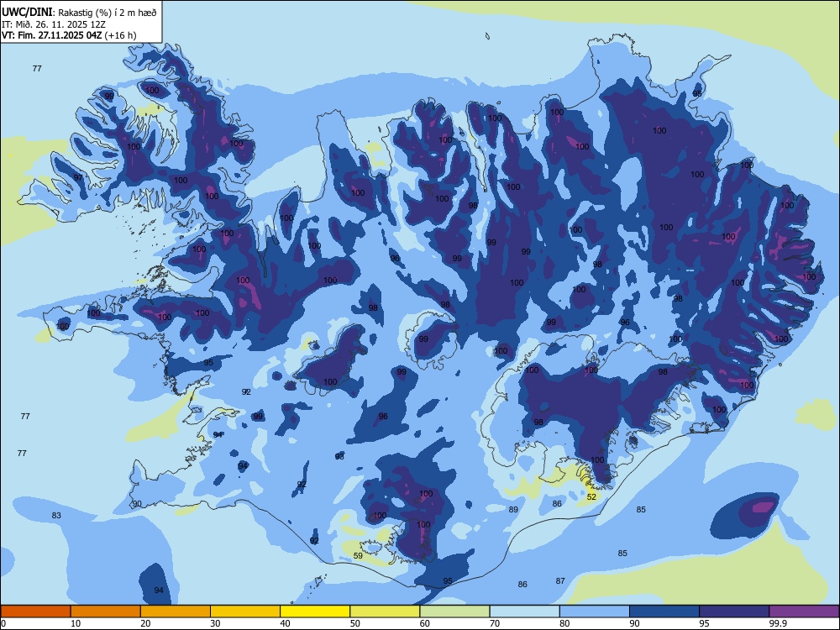Click the 50–60 pale yellow legend swatch
840x630 pixels.
[385, 612]
